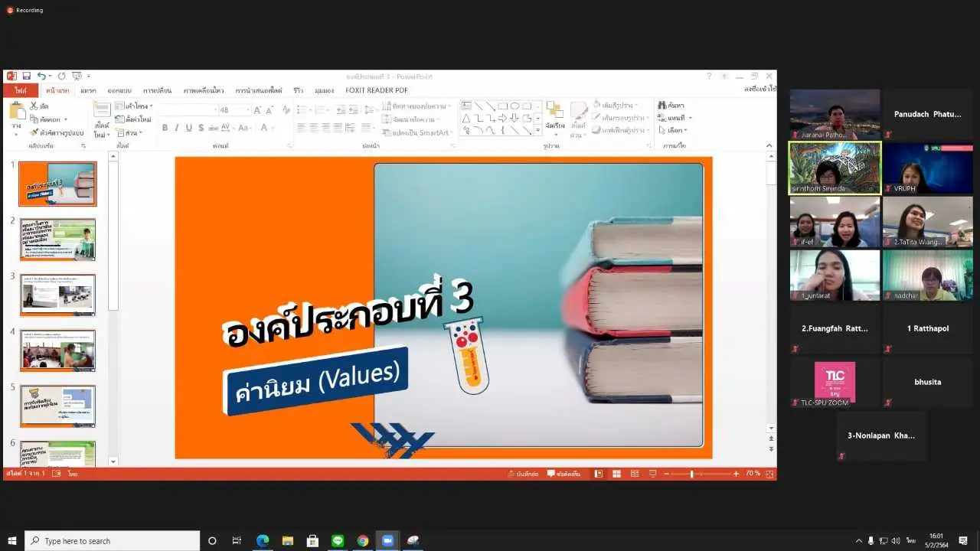Start slideshow from status bar icon
Viewport: 980px width, 551px height.
pyautogui.click(x=652, y=474)
